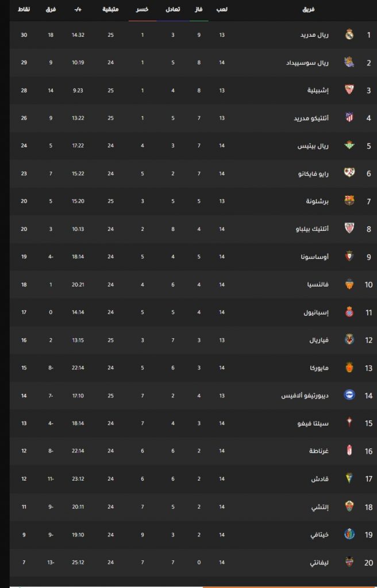Click the Real Sociedad club crest

349,63
